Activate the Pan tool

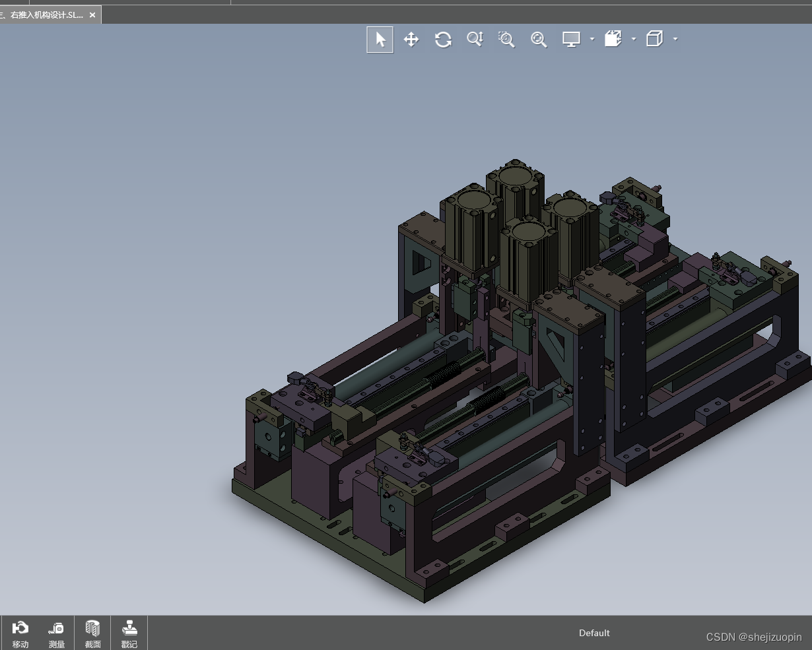point(411,40)
